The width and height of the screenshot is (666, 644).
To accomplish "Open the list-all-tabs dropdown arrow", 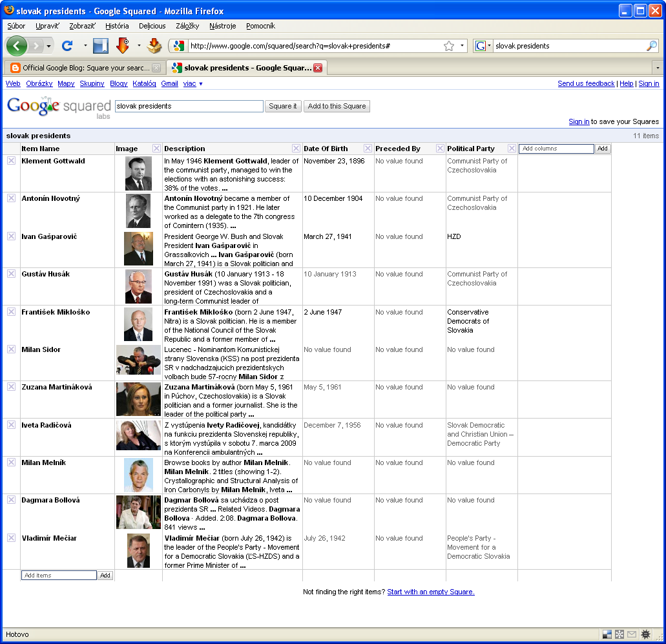I will coord(658,68).
